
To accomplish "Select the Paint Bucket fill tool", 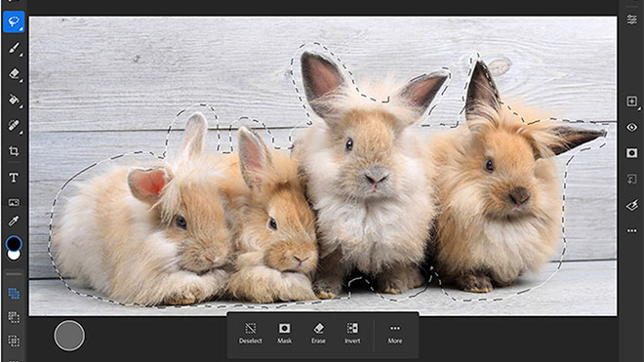I will [14, 100].
